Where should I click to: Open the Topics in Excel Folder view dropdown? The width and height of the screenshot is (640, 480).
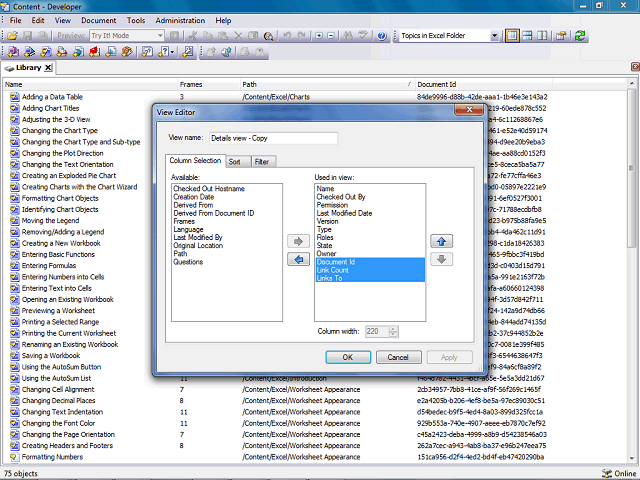tap(494, 36)
